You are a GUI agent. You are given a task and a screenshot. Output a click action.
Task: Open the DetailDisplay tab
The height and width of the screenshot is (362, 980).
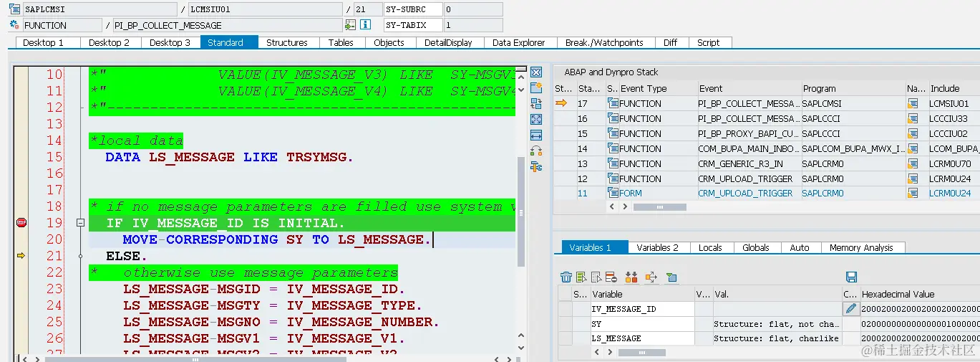[x=448, y=42]
